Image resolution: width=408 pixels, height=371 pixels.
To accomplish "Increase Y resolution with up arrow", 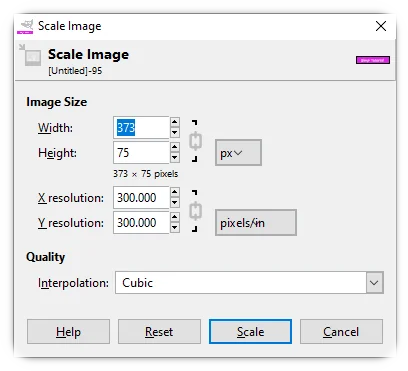I will point(175,217).
